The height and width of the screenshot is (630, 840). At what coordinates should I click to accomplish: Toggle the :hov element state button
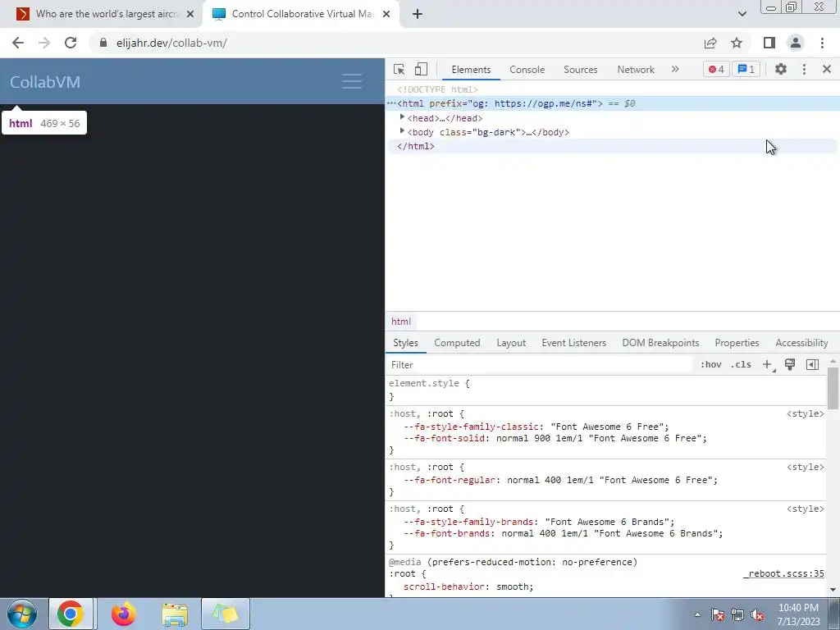(x=711, y=365)
